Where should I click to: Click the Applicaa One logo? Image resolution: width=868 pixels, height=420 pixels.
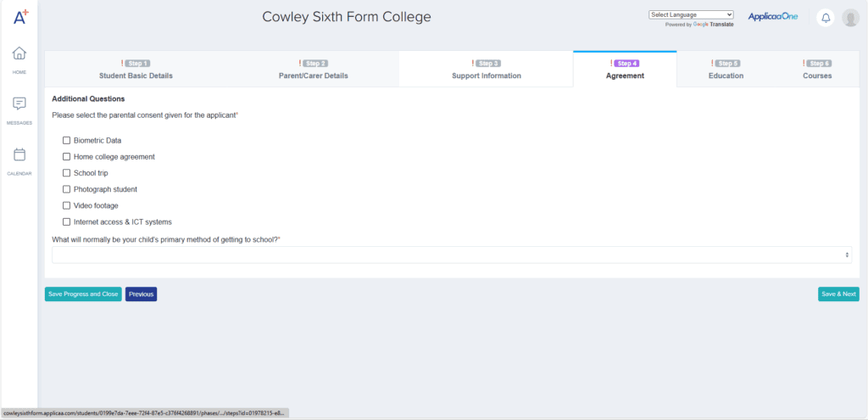(x=772, y=16)
